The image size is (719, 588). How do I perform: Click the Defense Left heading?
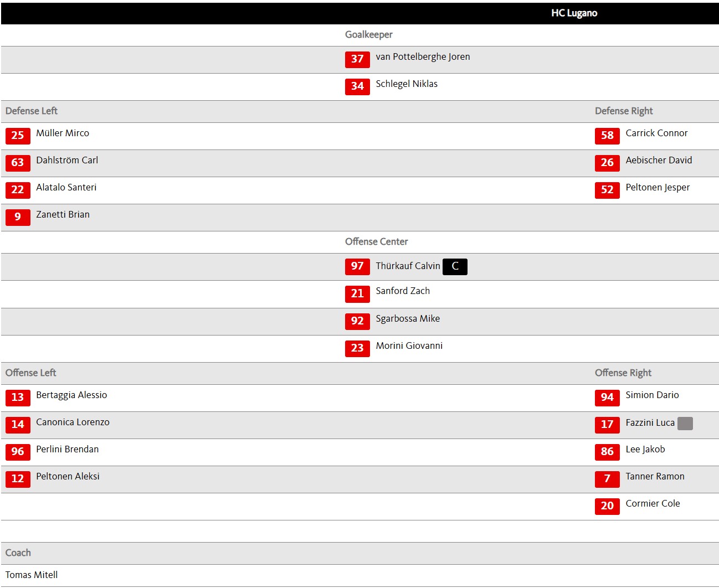click(x=32, y=111)
